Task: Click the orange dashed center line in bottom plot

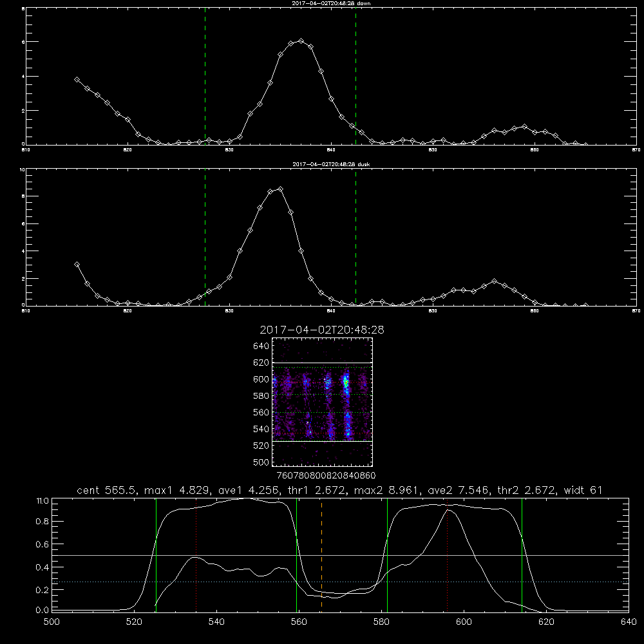Action: tap(321, 554)
